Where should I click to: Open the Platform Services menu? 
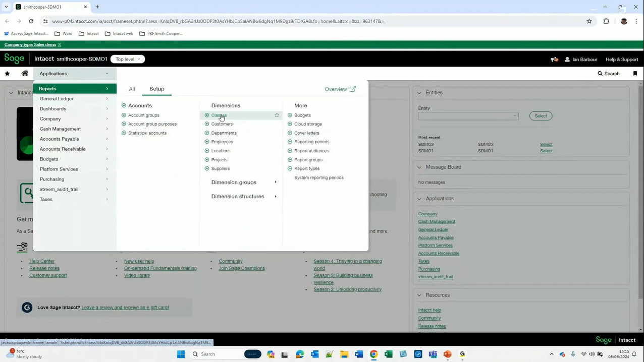click(75, 169)
